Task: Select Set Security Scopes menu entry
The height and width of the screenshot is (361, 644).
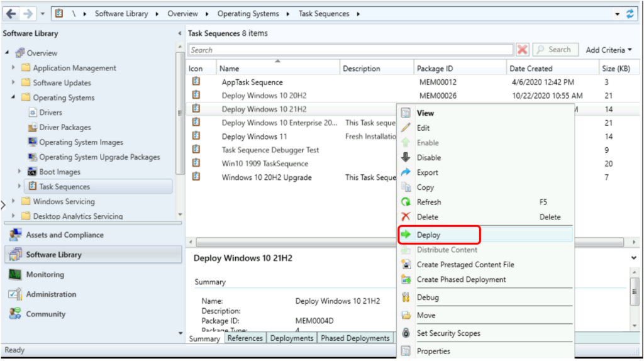Action: click(485, 333)
